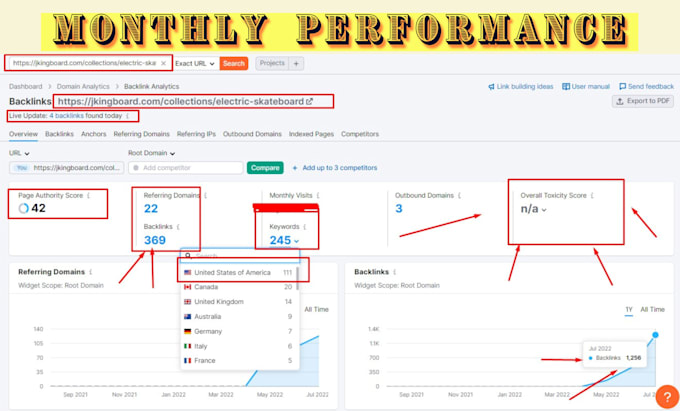Open Domain Analytics breadcrumb
The height and width of the screenshot is (411, 680).
coord(83,86)
